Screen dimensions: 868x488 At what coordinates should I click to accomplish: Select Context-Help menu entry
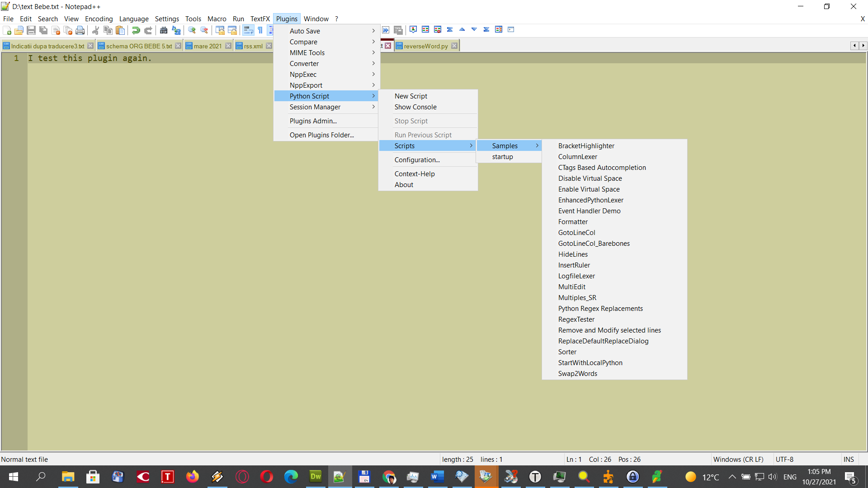point(428,174)
